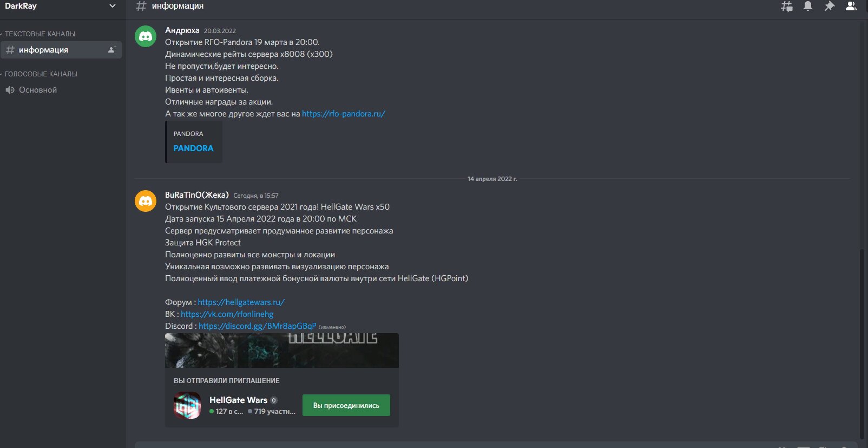Click the hash icon beside информация in sidebar
Screen dimensions: 868x448
tap(10, 50)
